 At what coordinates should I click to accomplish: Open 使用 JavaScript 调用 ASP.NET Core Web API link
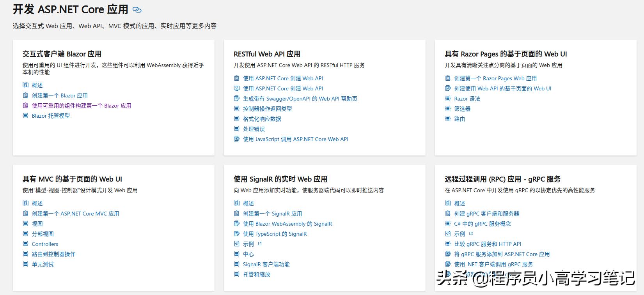(x=296, y=139)
